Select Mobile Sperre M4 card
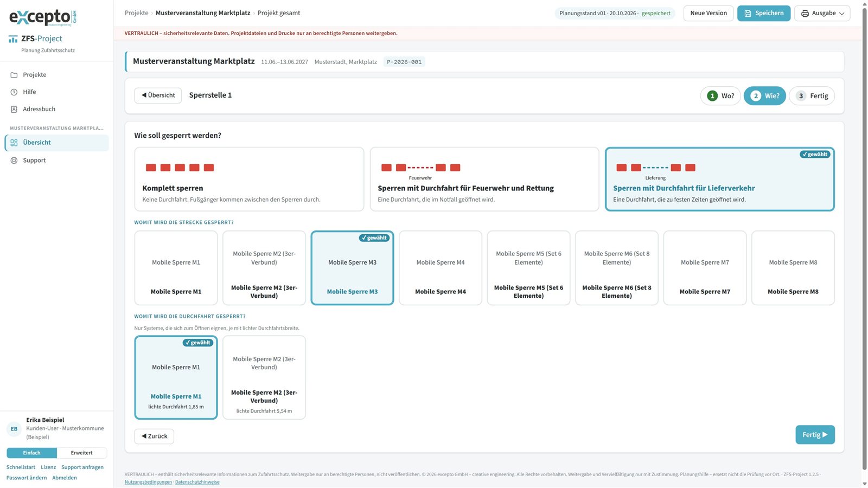868x488 pixels. click(x=441, y=268)
